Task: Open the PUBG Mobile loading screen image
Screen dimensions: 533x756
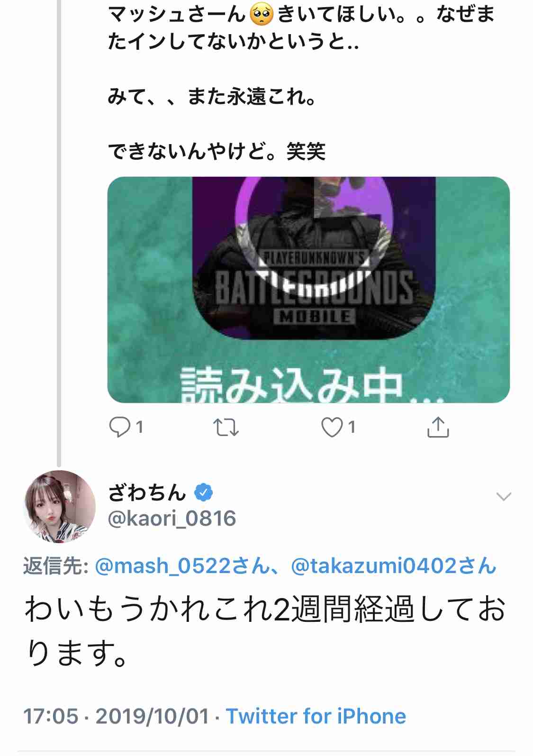Action: pyautogui.click(x=308, y=290)
